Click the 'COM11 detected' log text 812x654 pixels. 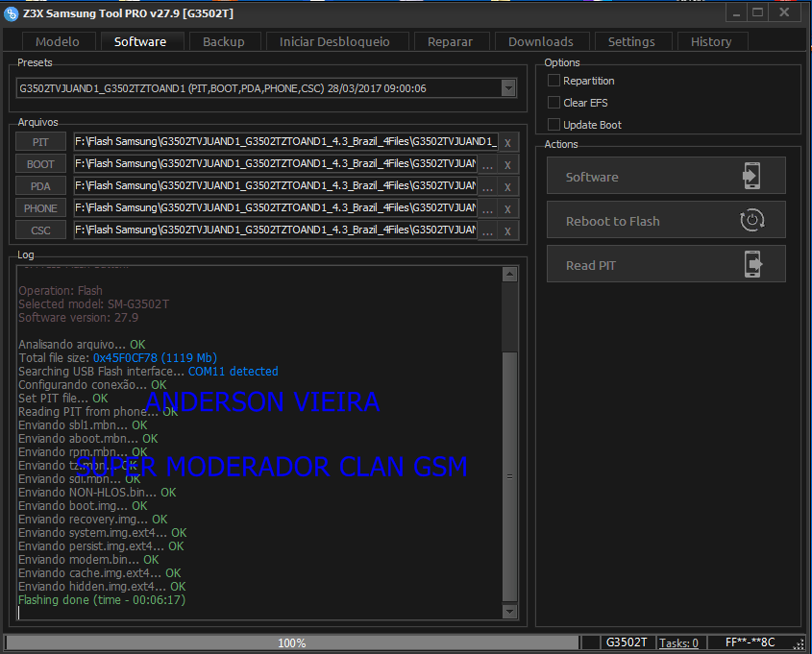(234, 372)
